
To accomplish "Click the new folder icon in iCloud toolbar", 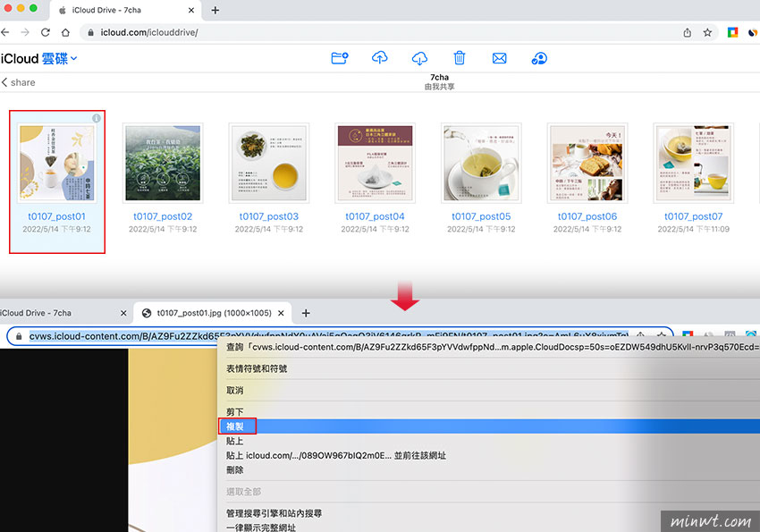I will coord(339,58).
